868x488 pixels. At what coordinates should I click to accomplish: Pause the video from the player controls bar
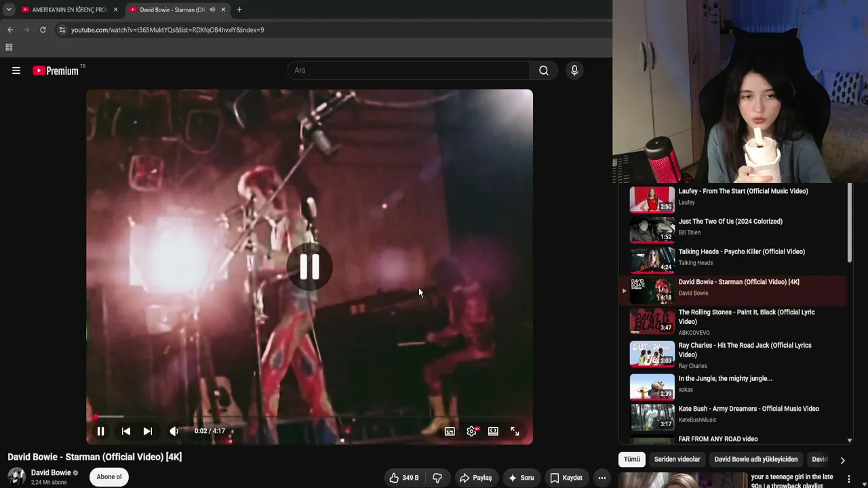coord(100,431)
